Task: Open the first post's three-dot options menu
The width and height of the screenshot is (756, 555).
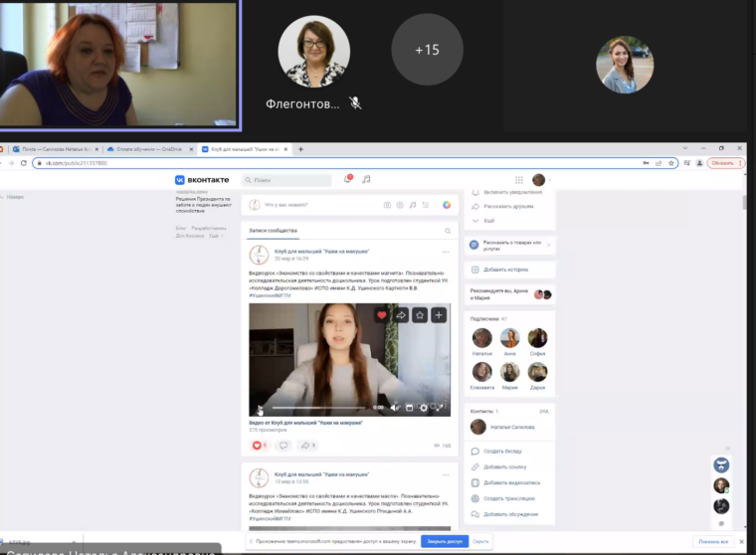Action: pyautogui.click(x=446, y=253)
